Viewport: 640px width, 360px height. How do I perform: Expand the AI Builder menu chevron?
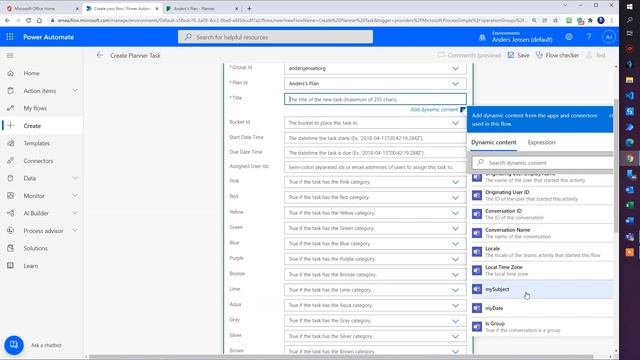(75, 213)
